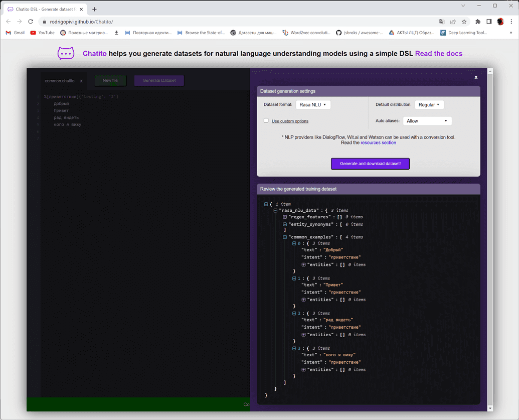Click the page scrollbar up arrow
The height and width of the screenshot is (420, 519).
(x=490, y=71)
